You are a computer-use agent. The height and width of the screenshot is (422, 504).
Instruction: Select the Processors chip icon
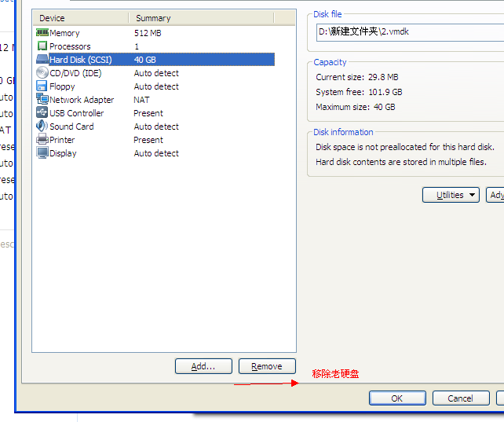42,46
